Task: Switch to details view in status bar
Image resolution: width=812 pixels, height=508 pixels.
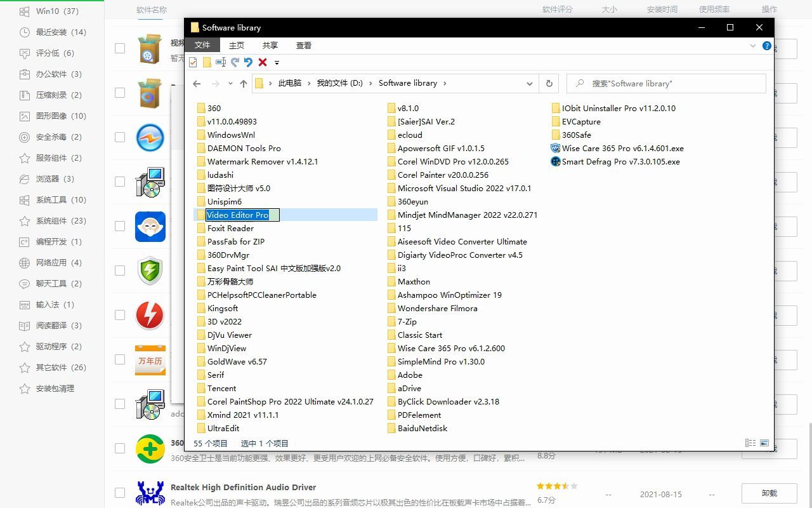Action: tap(750, 443)
